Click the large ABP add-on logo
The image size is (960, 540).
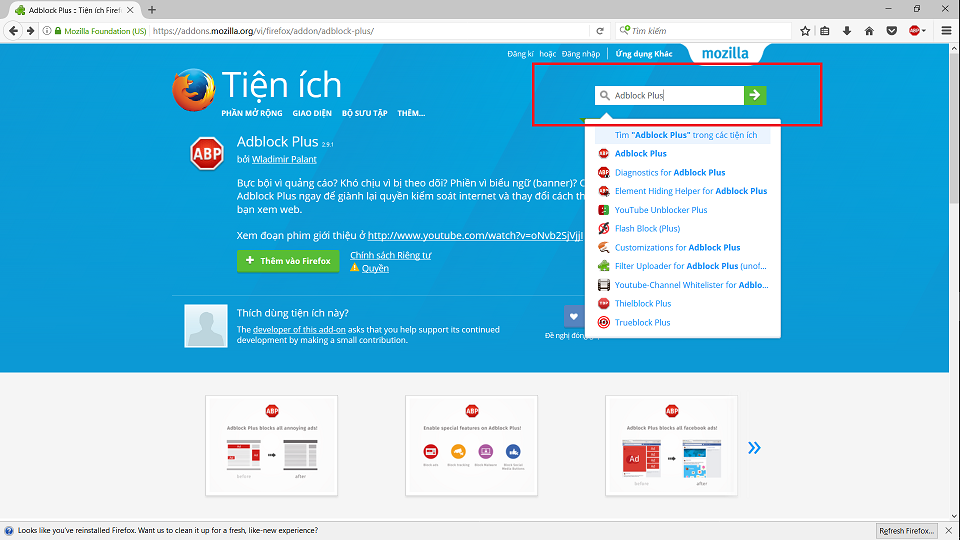click(x=207, y=153)
